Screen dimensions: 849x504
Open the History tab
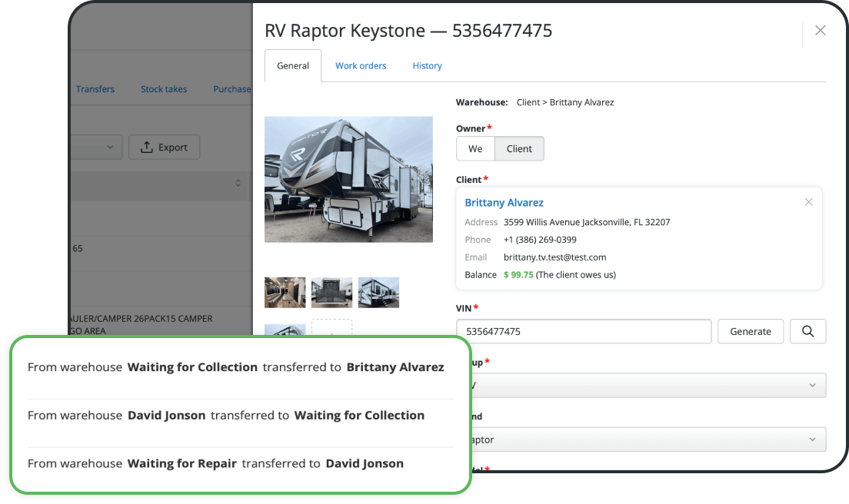[x=427, y=65]
